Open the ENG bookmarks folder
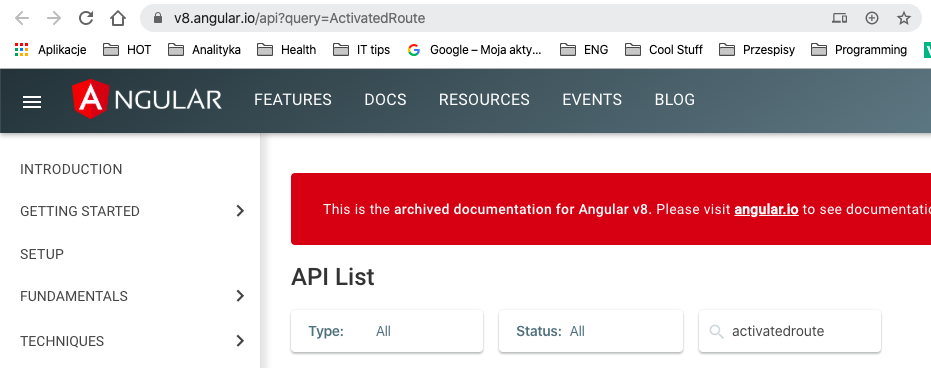The height and width of the screenshot is (368, 931). [584, 50]
